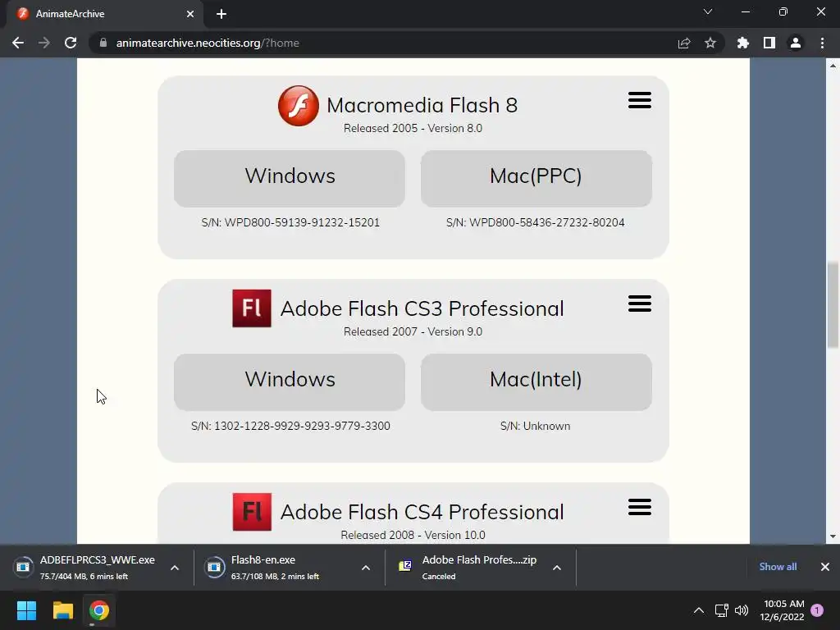Open hamburger menu for Adobe Flash CS4

pos(640,507)
